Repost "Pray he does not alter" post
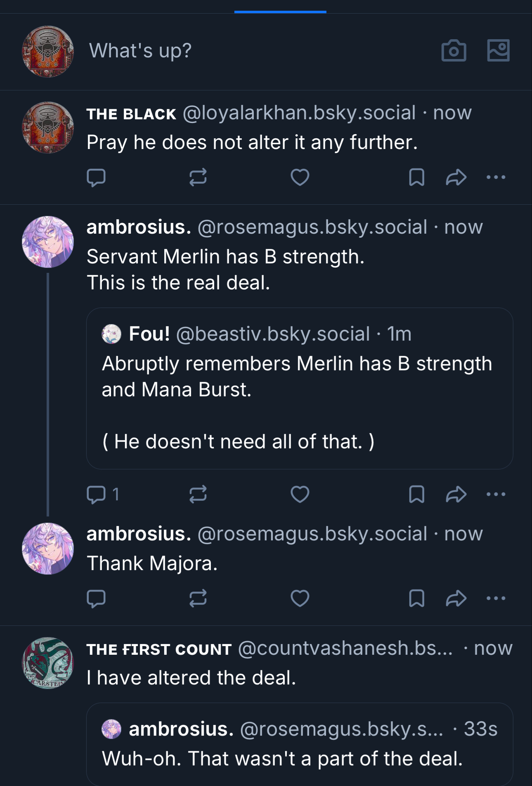The image size is (532, 786). click(x=198, y=178)
